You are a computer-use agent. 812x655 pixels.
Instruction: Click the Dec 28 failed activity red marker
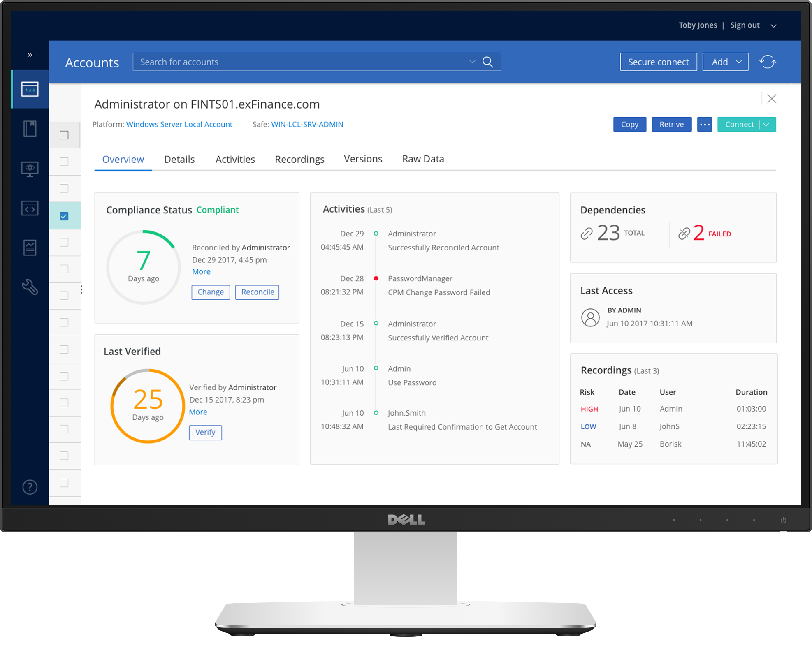(376, 278)
